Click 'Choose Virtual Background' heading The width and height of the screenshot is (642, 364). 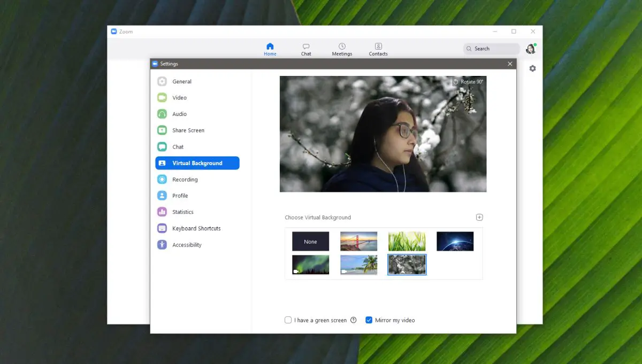318,218
